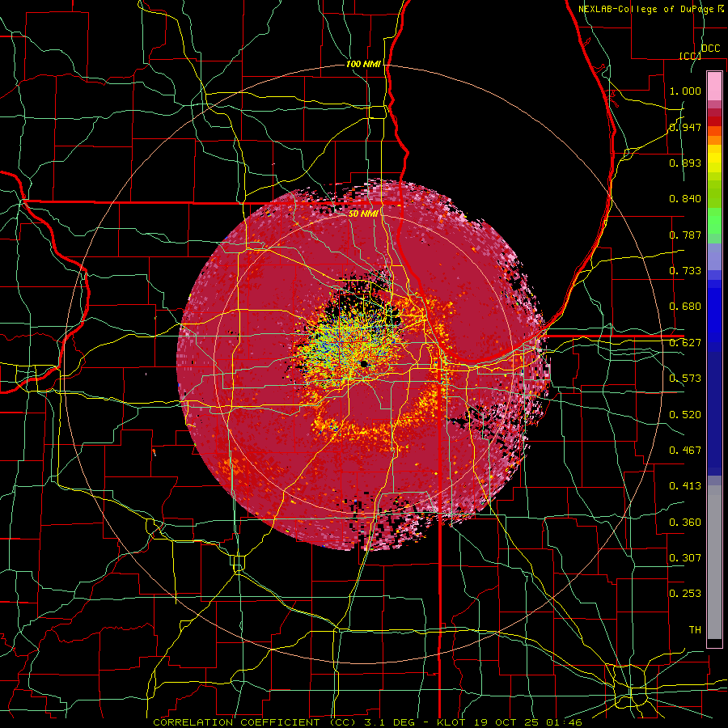The image size is (728, 728).
Task: Click the 100 NMI range ring label
Action: click(x=363, y=64)
